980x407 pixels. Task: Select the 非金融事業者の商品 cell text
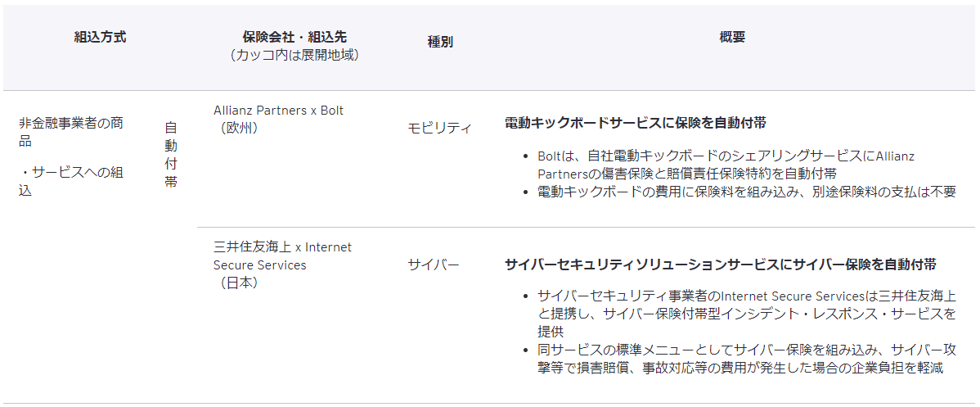click(x=71, y=132)
